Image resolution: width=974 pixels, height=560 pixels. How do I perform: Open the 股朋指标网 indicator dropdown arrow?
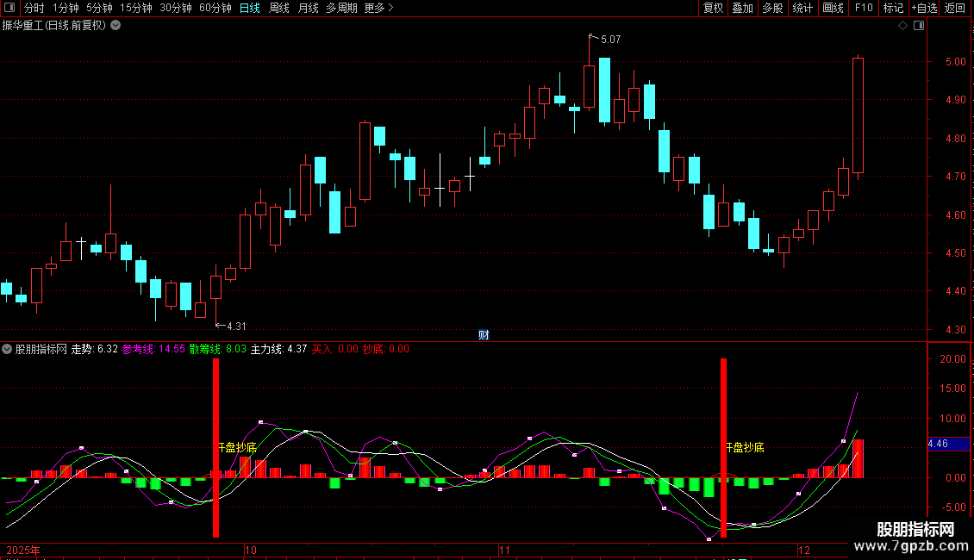click(7, 349)
